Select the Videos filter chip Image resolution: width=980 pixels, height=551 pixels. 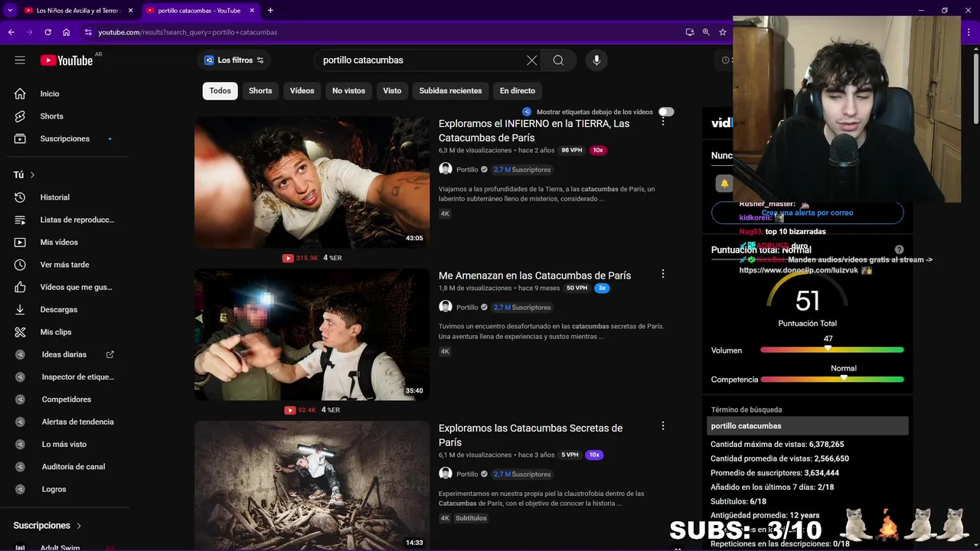coord(302,90)
